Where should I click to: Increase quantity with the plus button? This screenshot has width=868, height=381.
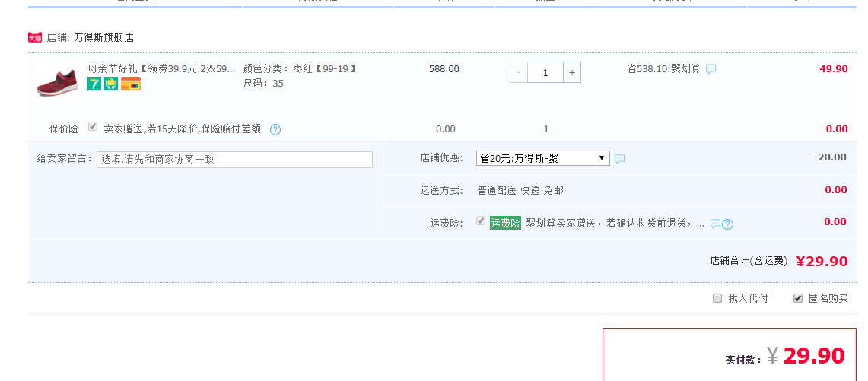[572, 72]
